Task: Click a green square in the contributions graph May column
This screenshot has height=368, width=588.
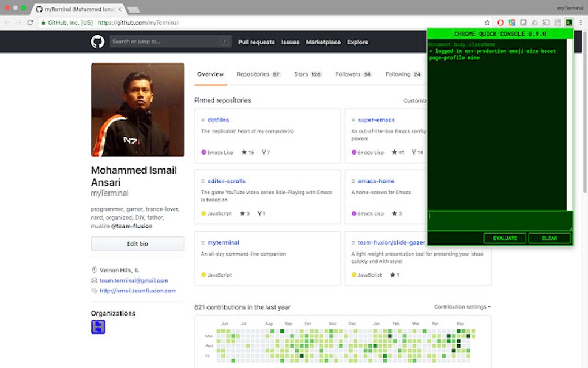Action: click(458, 331)
